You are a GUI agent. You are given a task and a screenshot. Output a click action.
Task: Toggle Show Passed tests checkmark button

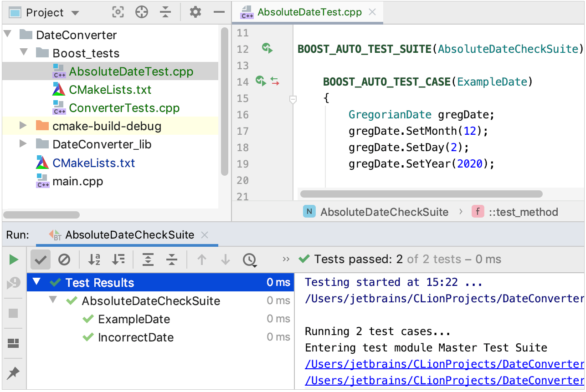(x=41, y=260)
